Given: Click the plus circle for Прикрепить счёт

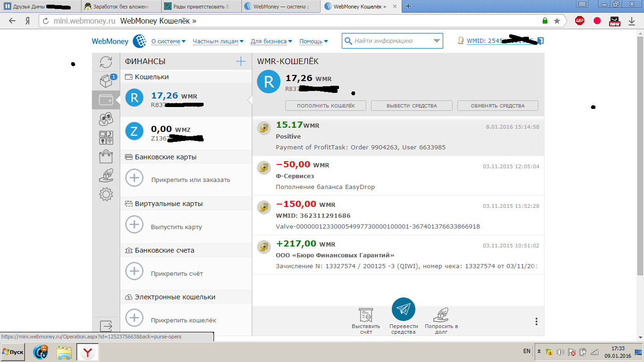Looking at the screenshot, I should [134, 271].
